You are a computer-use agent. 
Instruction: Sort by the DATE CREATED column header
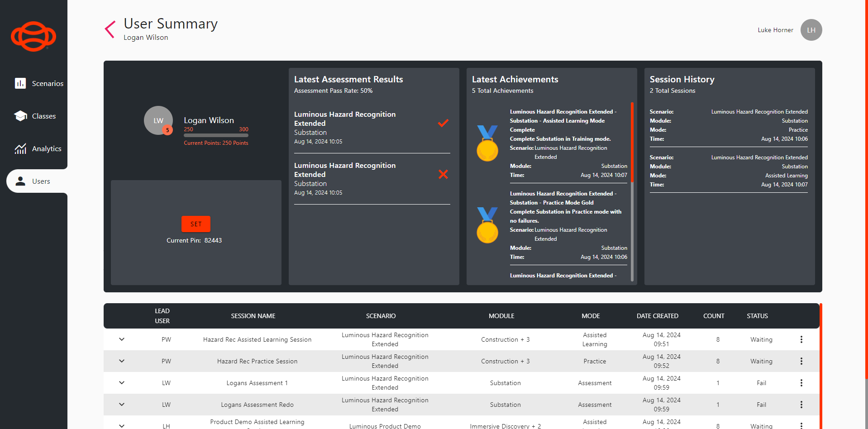657,316
